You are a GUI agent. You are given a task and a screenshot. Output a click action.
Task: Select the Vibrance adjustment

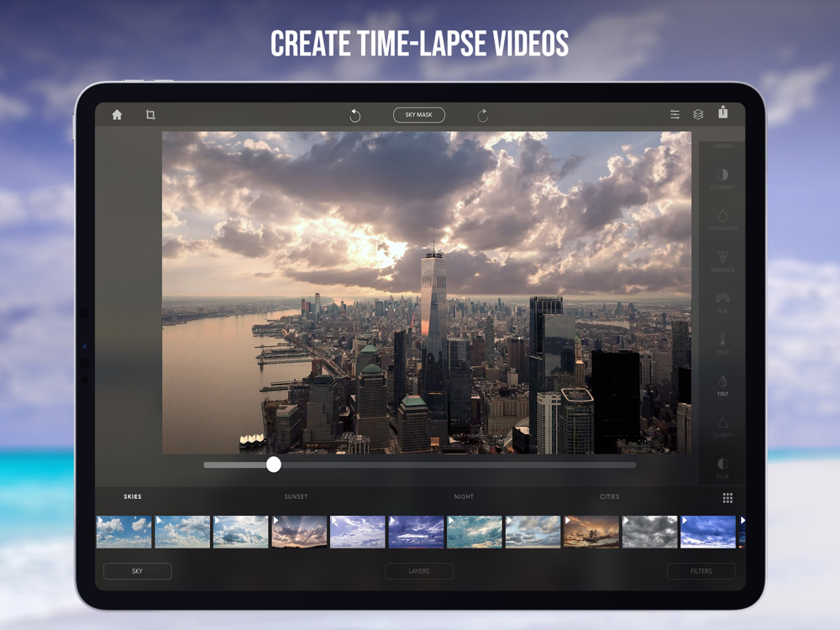(x=722, y=261)
